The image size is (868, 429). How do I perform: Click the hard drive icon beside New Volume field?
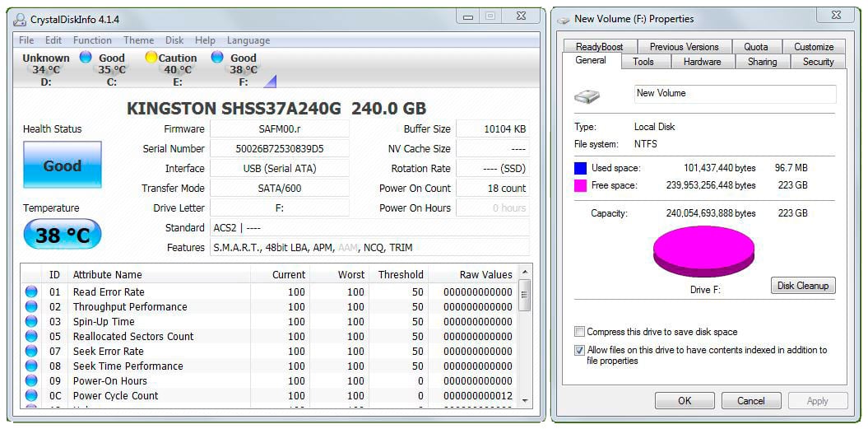pyautogui.click(x=587, y=97)
